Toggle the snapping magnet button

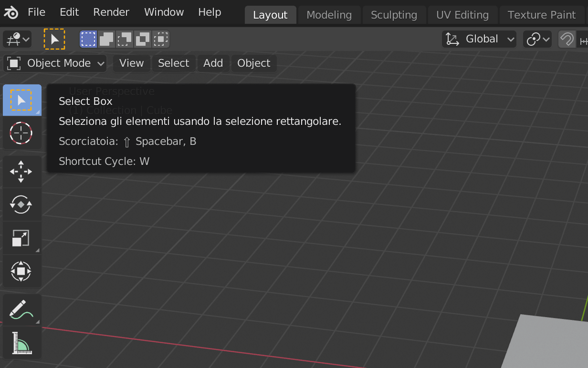point(567,39)
